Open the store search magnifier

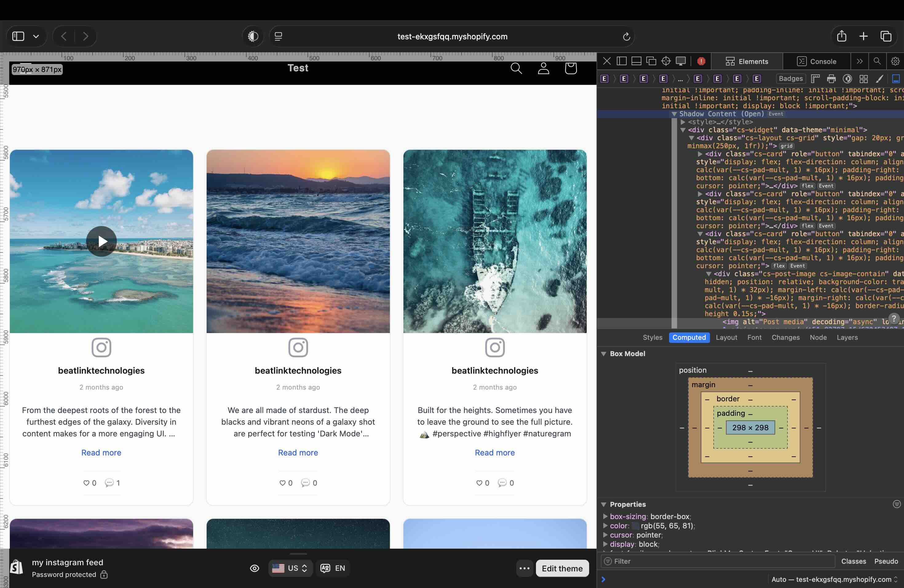pos(516,68)
